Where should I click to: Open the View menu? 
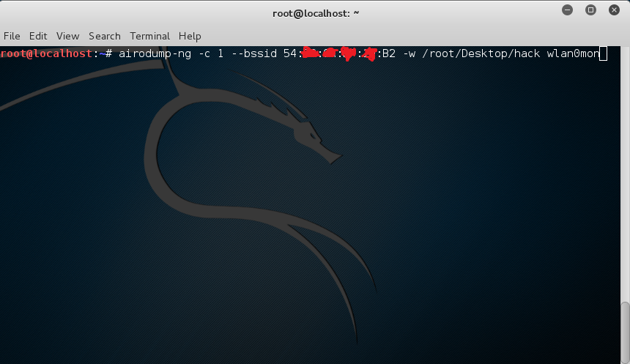[67, 36]
